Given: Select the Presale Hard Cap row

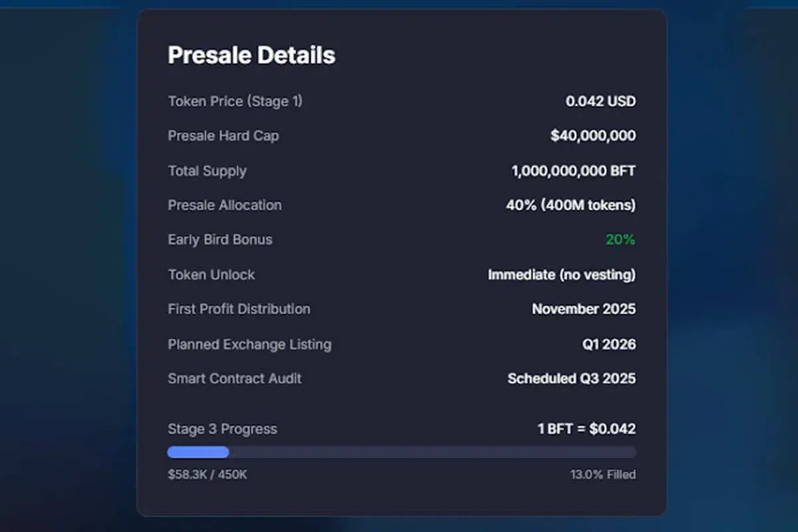Looking at the screenshot, I should [223, 136].
